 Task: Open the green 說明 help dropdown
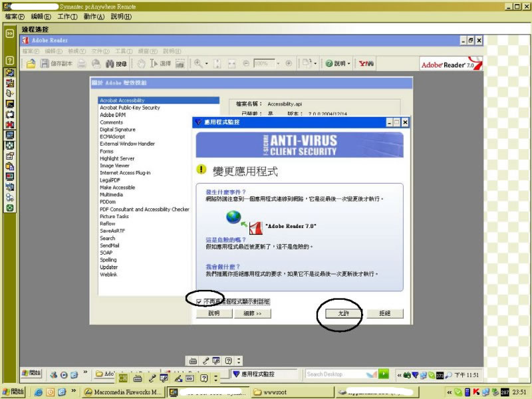click(x=338, y=63)
